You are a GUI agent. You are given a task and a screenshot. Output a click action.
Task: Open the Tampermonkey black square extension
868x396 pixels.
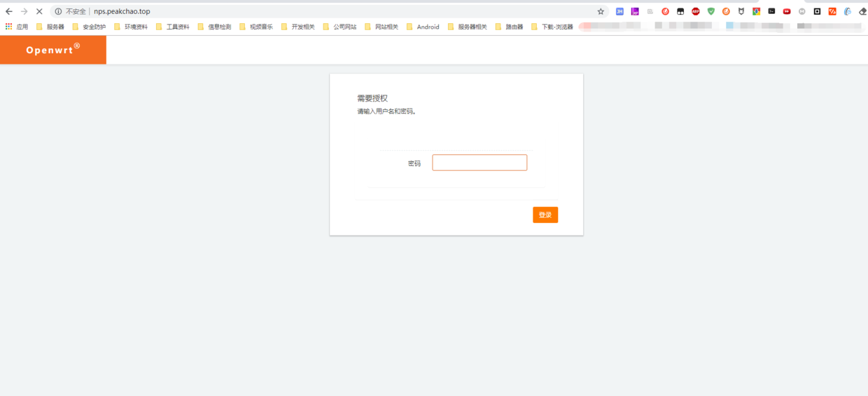pyautogui.click(x=680, y=11)
